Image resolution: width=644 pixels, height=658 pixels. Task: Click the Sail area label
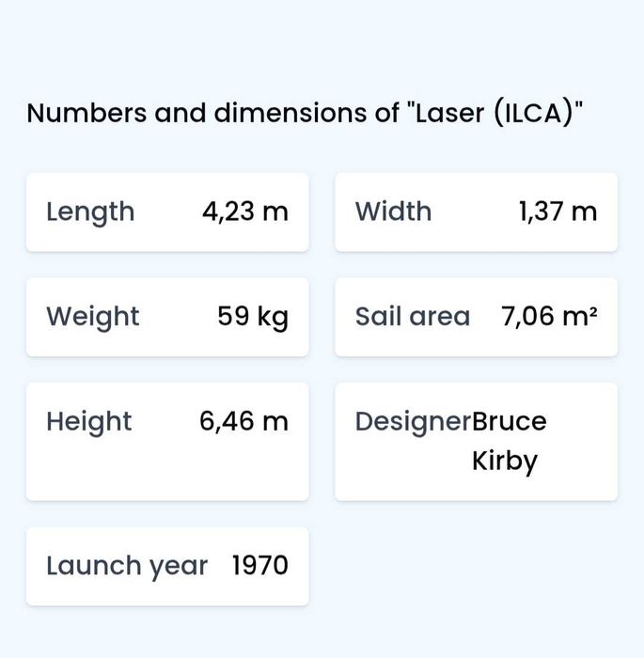(412, 317)
